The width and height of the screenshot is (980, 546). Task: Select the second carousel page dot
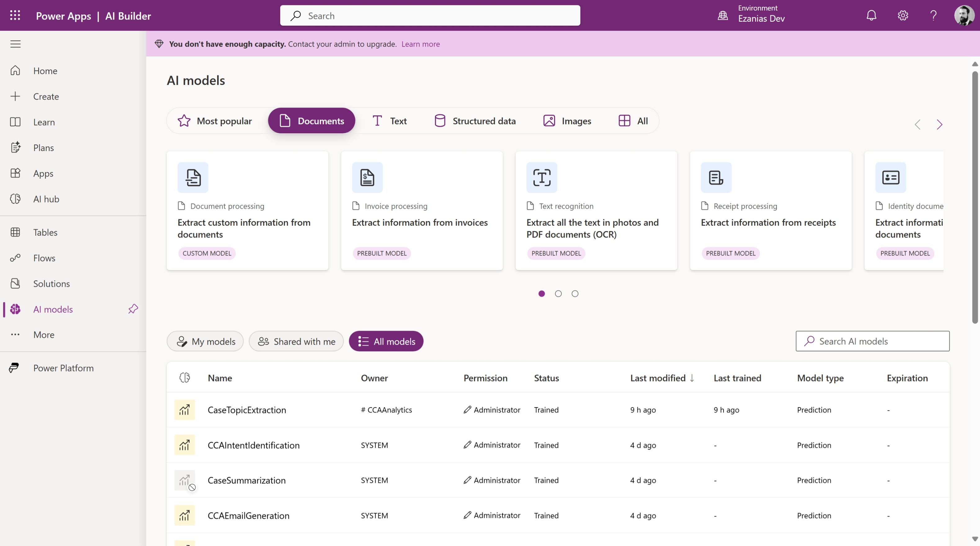click(x=558, y=293)
